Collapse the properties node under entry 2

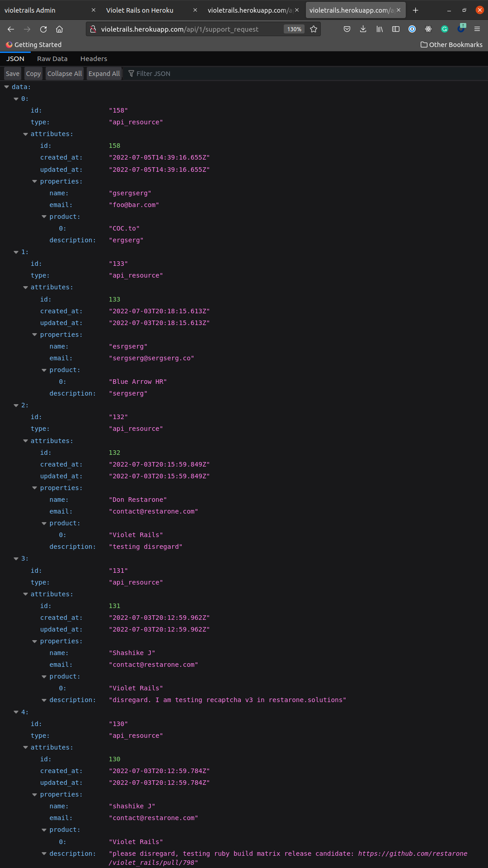coord(35,488)
